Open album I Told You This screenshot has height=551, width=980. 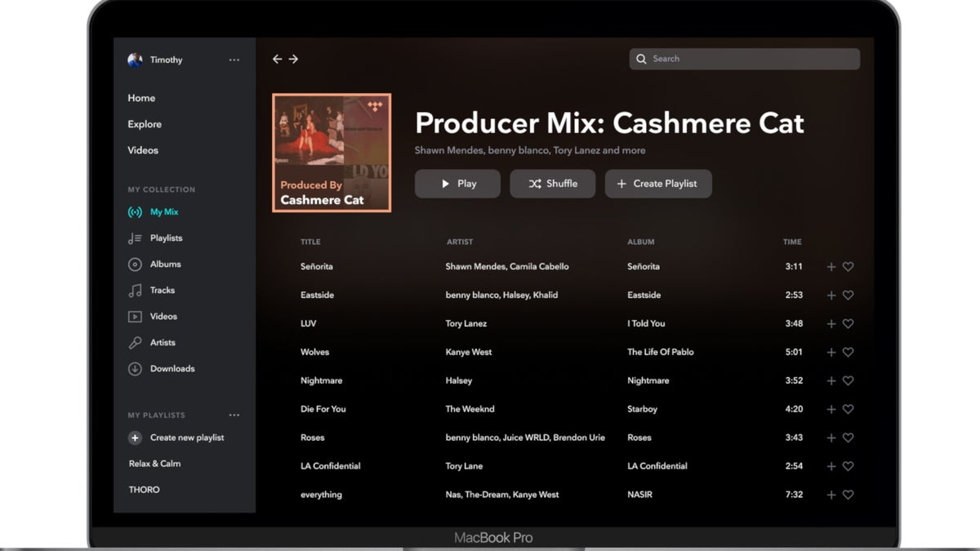(646, 323)
